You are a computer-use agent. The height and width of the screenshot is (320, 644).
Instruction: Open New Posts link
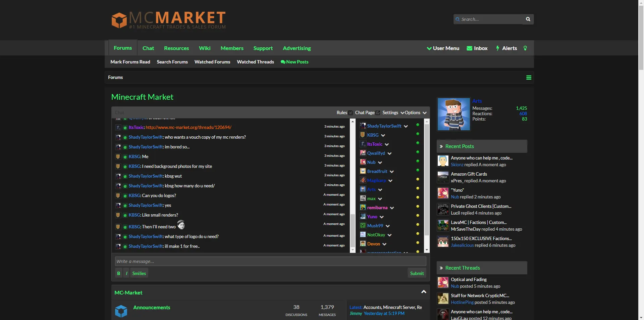click(x=294, y=62)
